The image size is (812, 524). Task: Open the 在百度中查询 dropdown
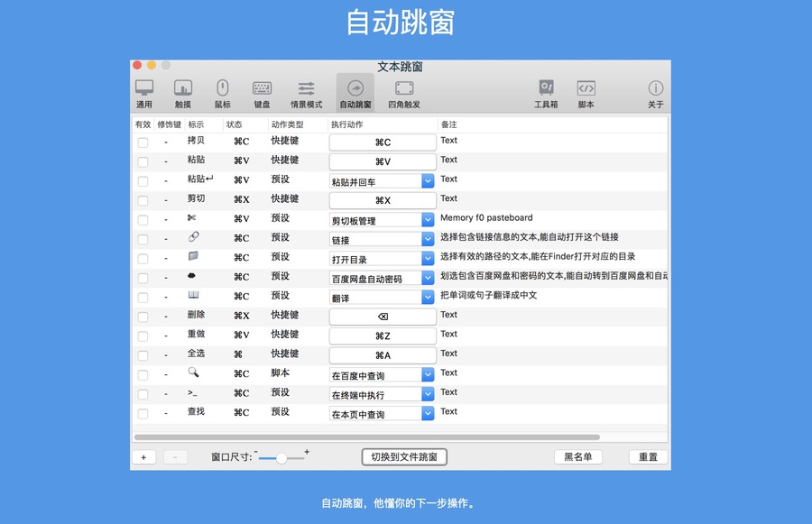[428, 374]
